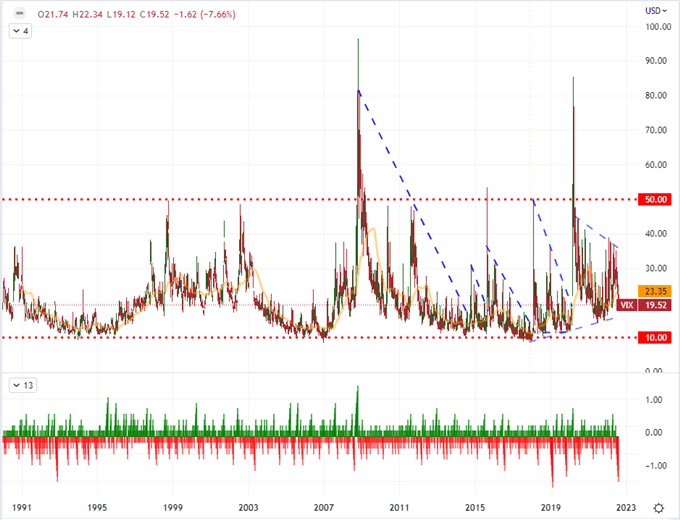Expand the collapsed 13 indicators legend
Viewport: 680px width, 520px height.
[x=23, y=386]
